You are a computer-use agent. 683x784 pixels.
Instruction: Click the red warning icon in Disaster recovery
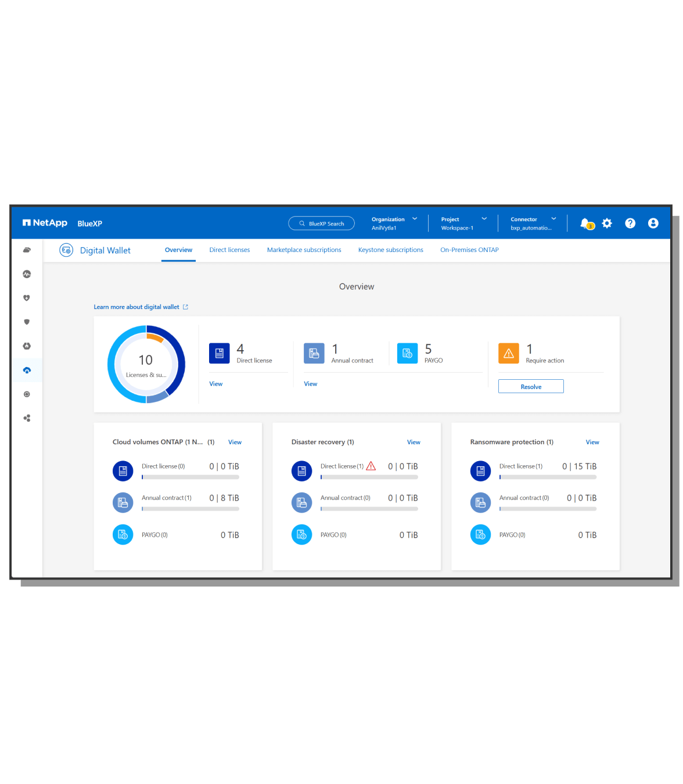click(x=371, y=466)
